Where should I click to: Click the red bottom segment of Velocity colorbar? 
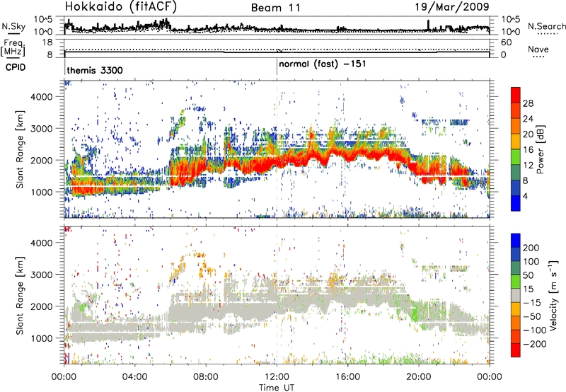pyautogui.click(x=516, y=350)
